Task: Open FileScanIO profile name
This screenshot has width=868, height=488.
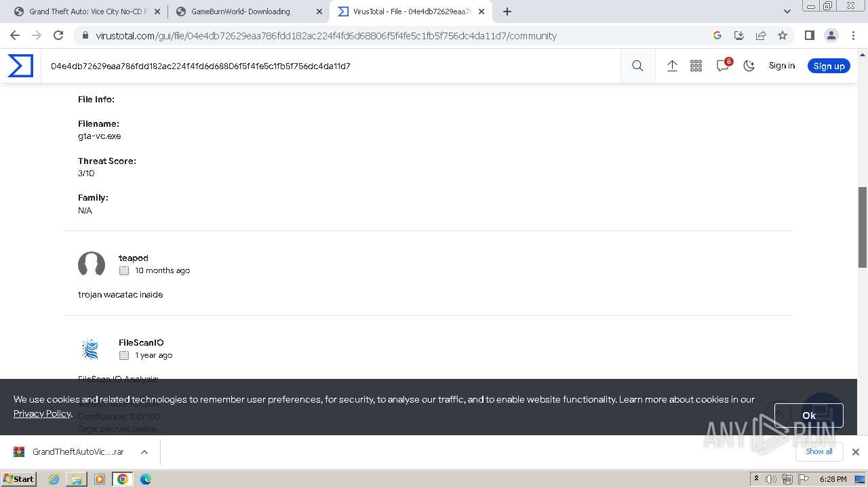Action: point(141,342)
